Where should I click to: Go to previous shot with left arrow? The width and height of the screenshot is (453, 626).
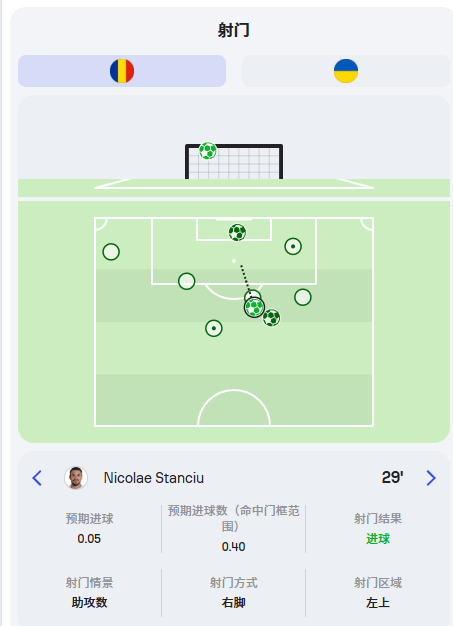(x=37, y=478)
